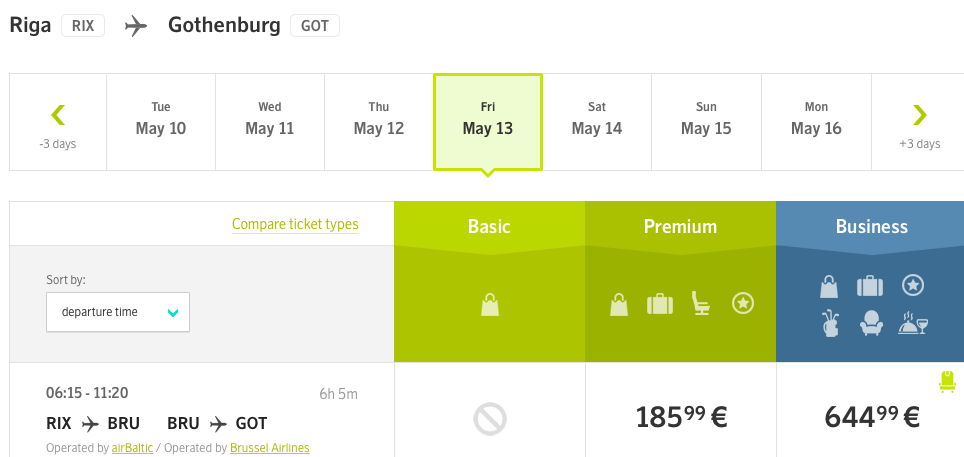Click the green seat icon above 644.99 price

coord(947,381)
